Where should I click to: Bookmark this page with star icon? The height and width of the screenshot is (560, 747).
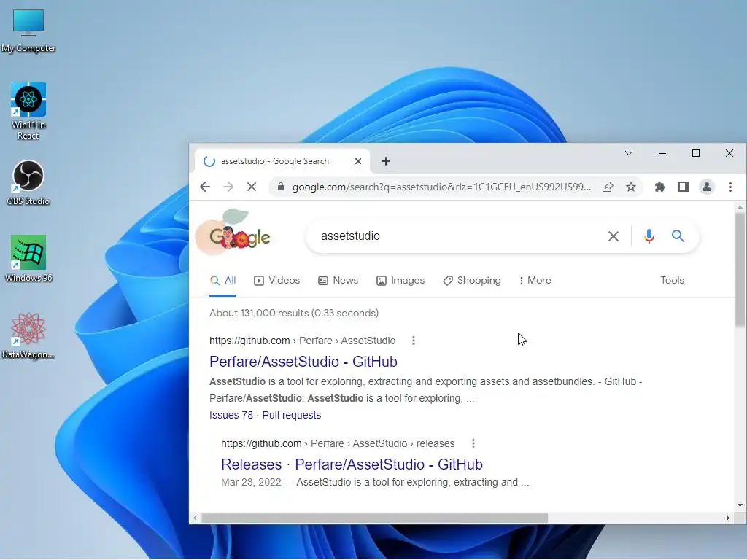pos(631,187)
